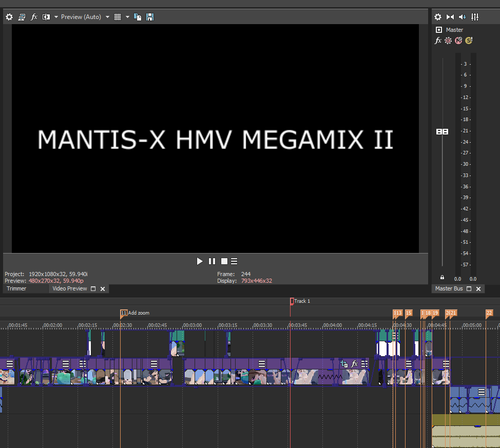Select timeline marker 19

click(x=435, y=313)
